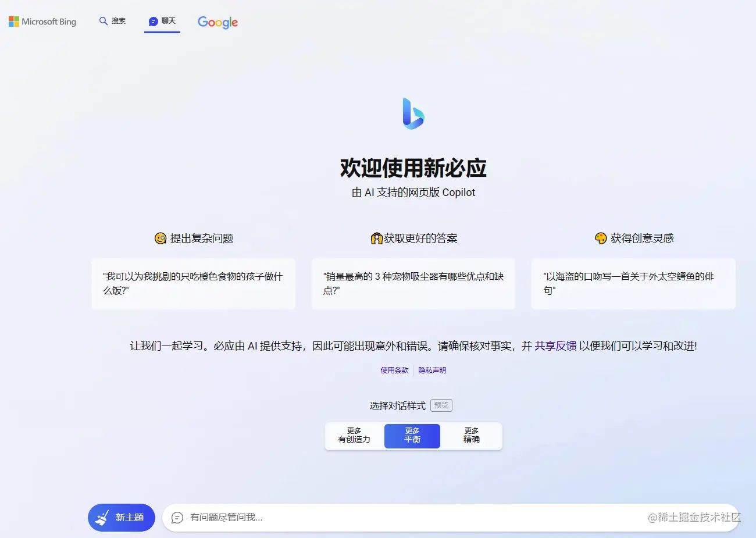Select the 更多精确 conversation style

coord(471,436)
